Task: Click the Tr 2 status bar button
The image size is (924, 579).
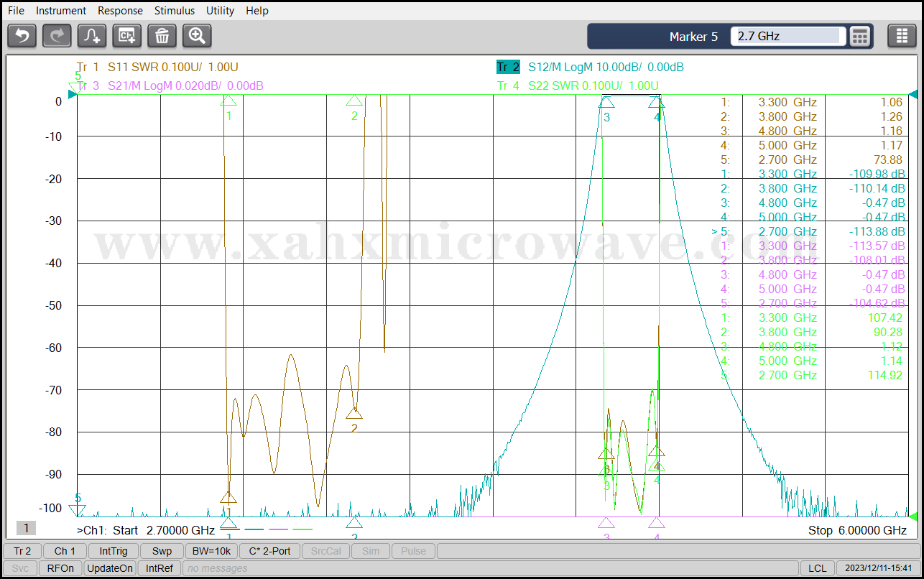Action: click(22, 551)
